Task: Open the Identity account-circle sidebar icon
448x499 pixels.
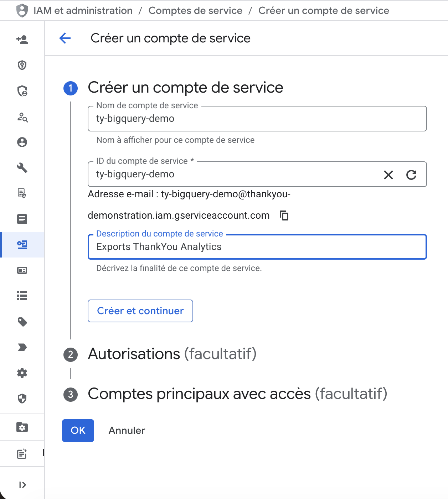Action: click(22, 142)
